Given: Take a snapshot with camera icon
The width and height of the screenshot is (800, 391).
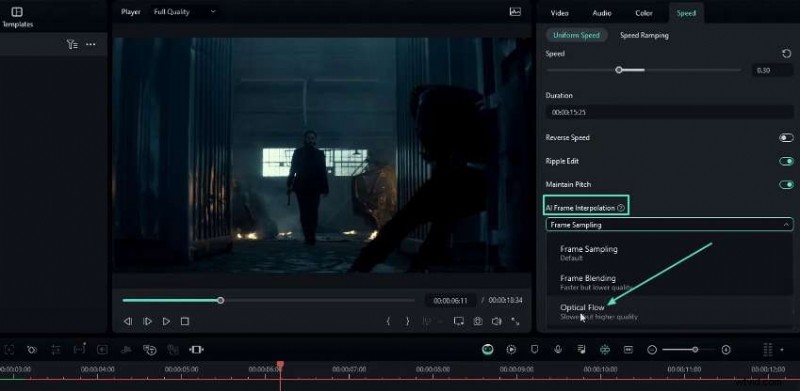Looking at the screenshot, I should 478,322.
